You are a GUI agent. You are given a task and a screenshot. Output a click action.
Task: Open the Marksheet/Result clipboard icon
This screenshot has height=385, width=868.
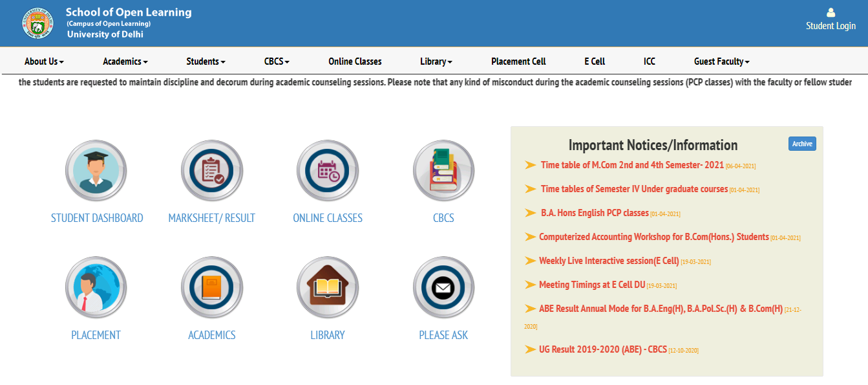point(212,171)
